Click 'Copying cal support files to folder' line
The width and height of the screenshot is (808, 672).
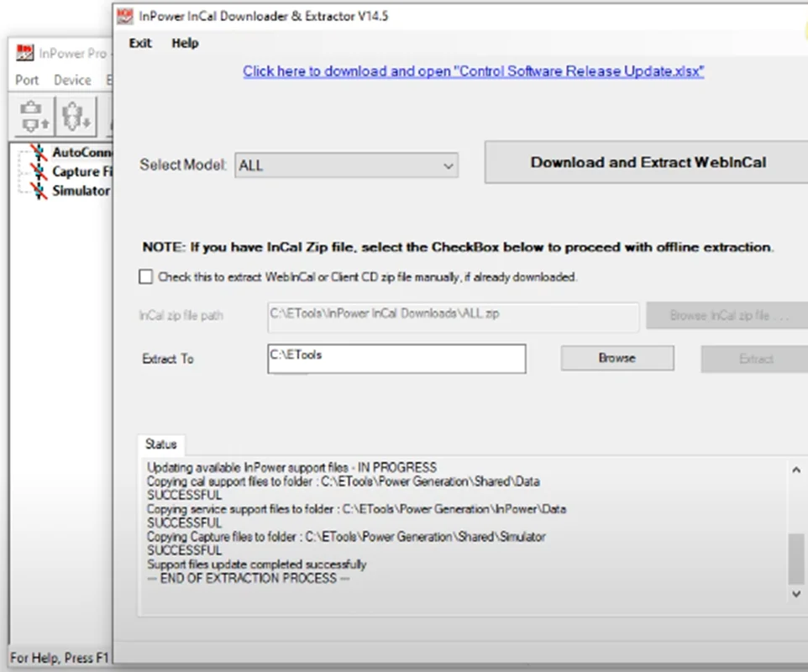(x=344, y=482)
